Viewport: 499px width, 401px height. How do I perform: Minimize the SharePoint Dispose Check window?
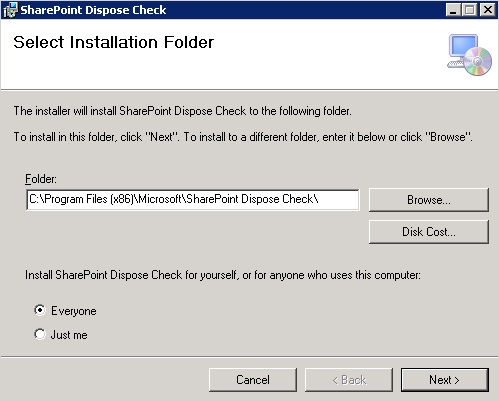[x=453, y=10]
